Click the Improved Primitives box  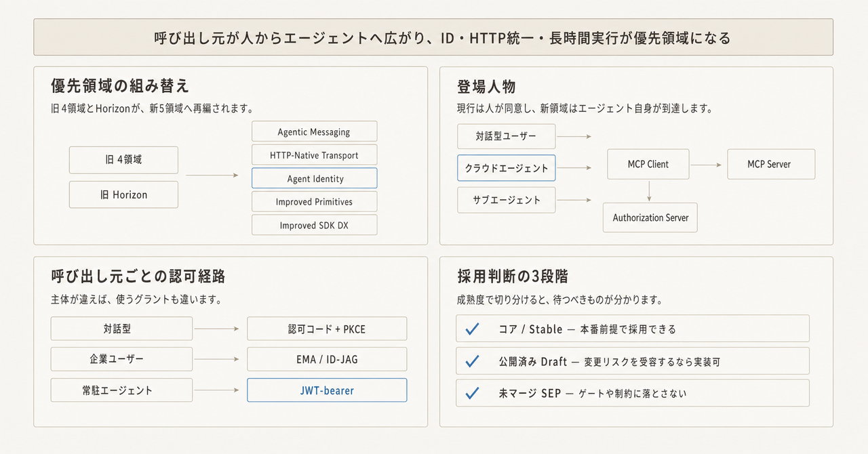(314, 202)
